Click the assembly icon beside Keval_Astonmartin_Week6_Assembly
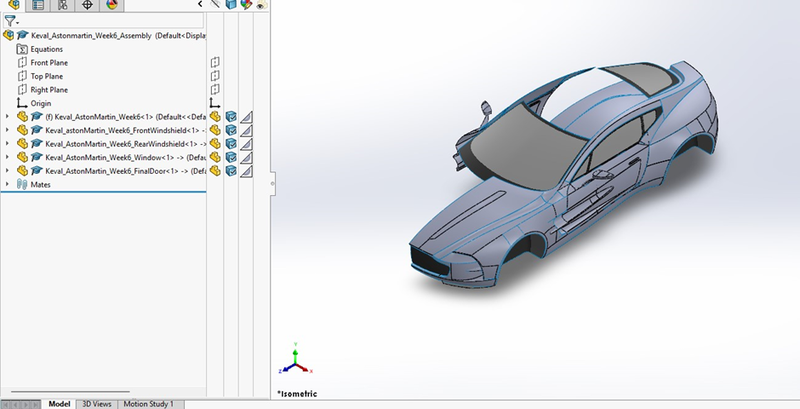This screenshot has width=800, height=409. click(x=8, y=35)
